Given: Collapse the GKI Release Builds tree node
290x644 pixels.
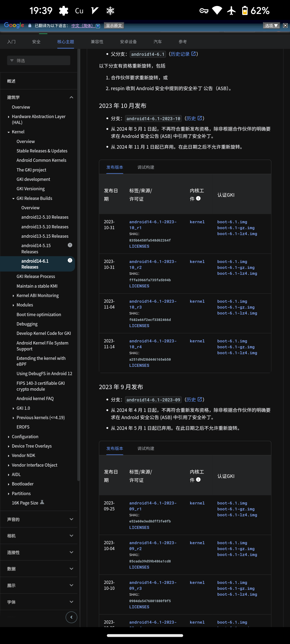Looking at the screenshot, I should pos(13,199).
